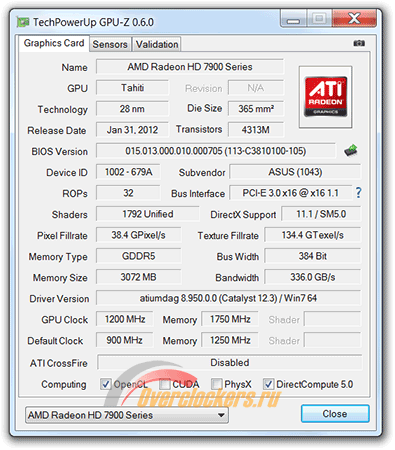The width and height of the screenshot is (395, 450).
Task: Open the Validation tab
Action: tap(157, 44)
